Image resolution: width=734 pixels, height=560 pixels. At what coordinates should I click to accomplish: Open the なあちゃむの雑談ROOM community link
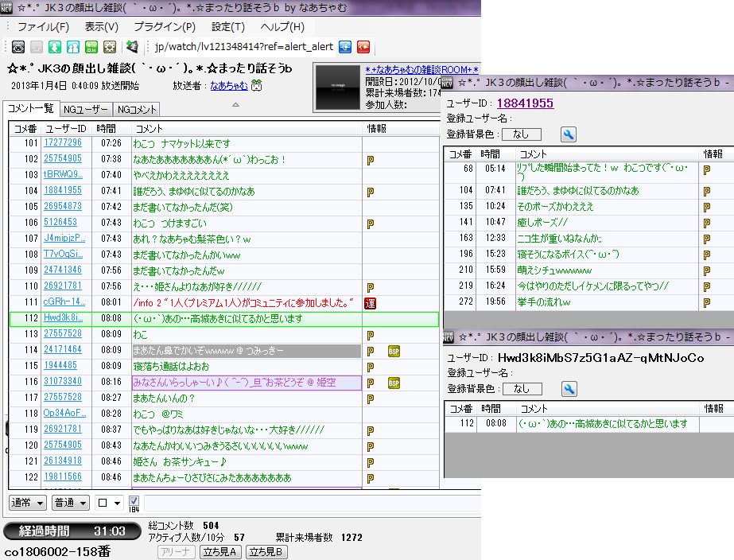[x=421, y=70]
